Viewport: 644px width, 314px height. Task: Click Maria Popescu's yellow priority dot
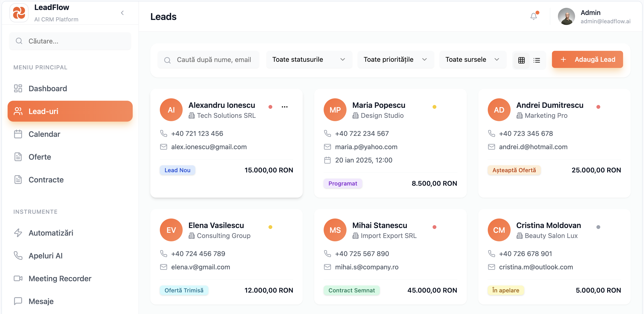pyautogui.click(x=434, y=107)
